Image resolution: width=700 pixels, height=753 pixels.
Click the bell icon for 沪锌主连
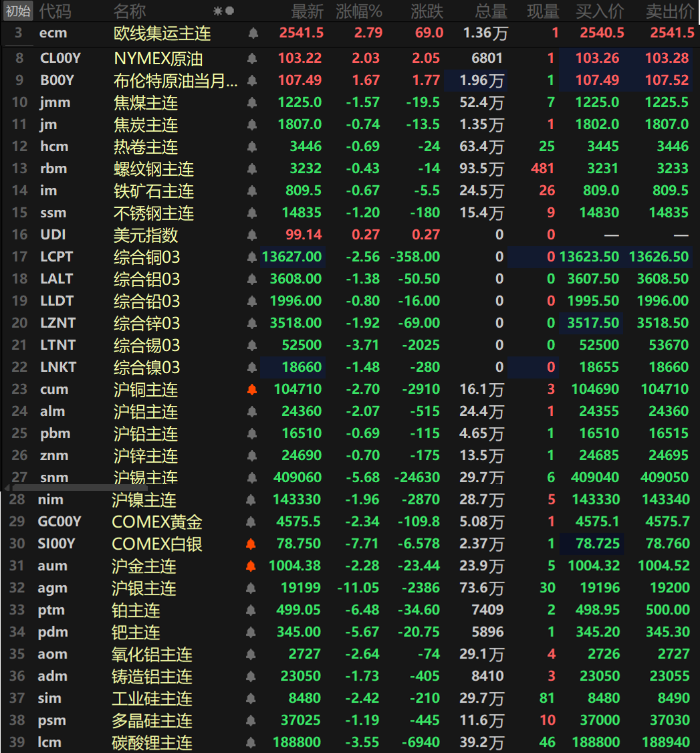(251, 456)
